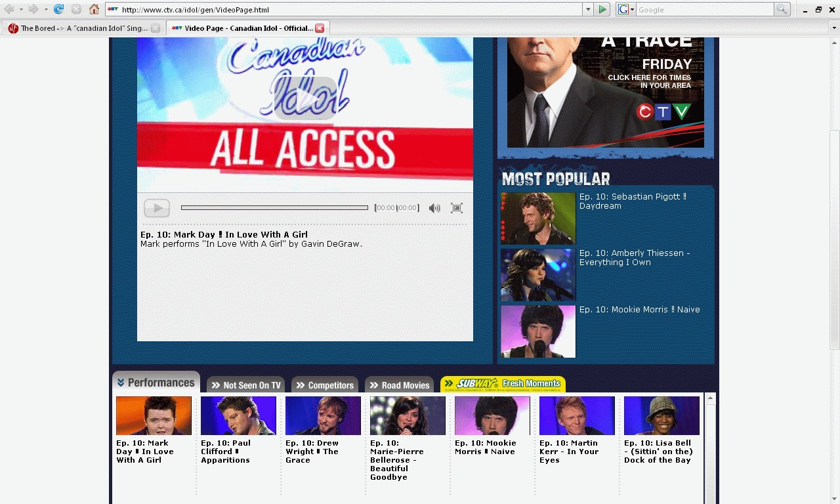Go forward using the browser forward arrow

tap(33, 9)
